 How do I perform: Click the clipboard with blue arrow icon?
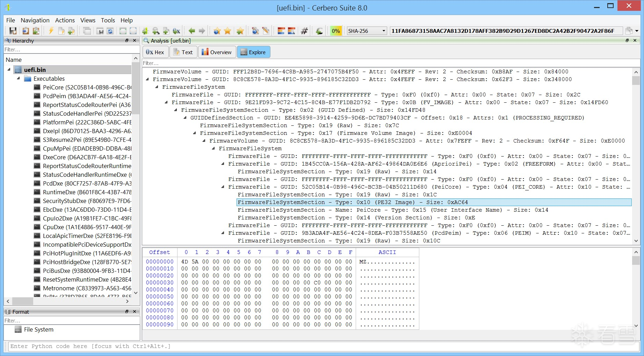pos(26,31)
